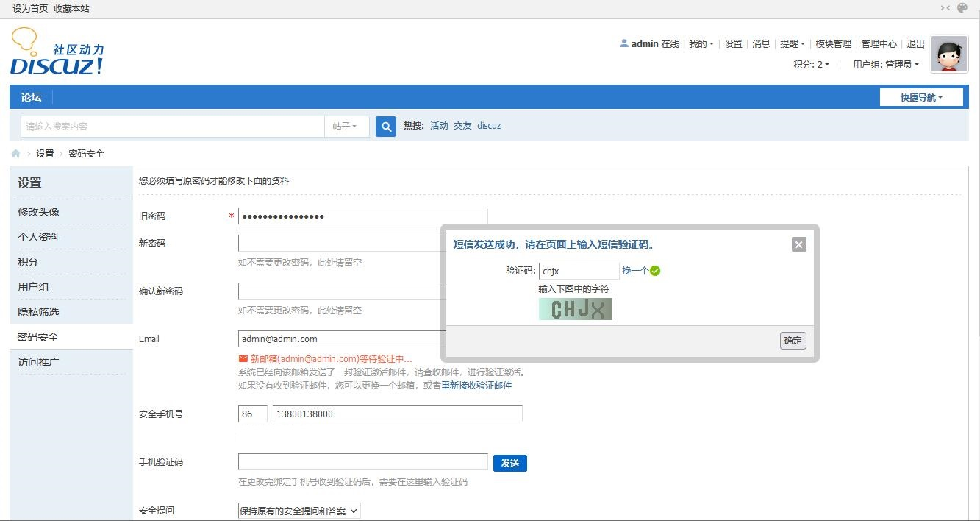
Task: Open the 论坛 forum tab
Action: (x=31, y=97)
